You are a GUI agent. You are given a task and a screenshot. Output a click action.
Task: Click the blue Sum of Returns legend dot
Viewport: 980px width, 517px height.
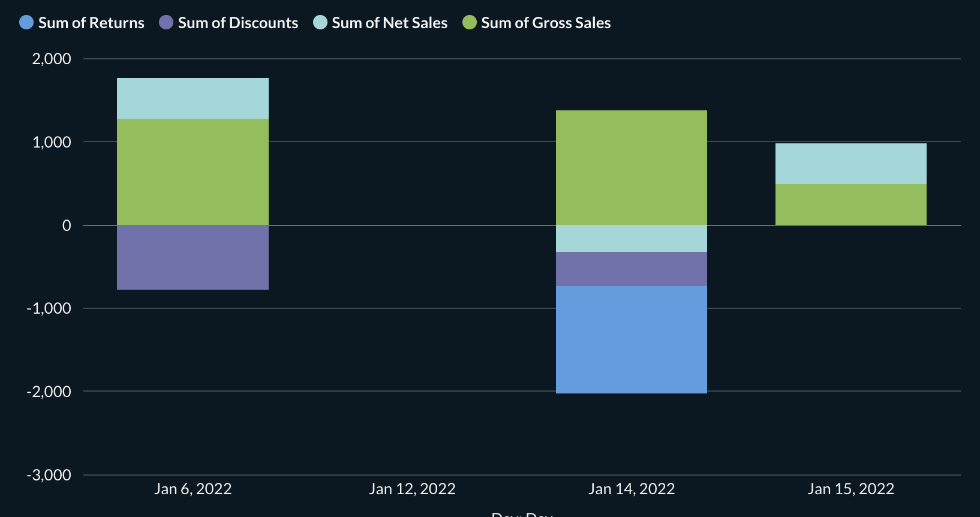pos(26,23)
